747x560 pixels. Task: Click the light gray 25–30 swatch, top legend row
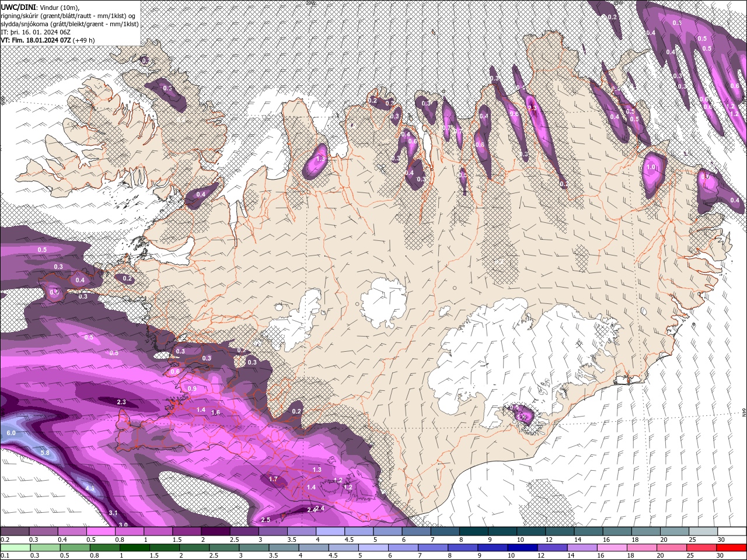click(x=704, y=531)
